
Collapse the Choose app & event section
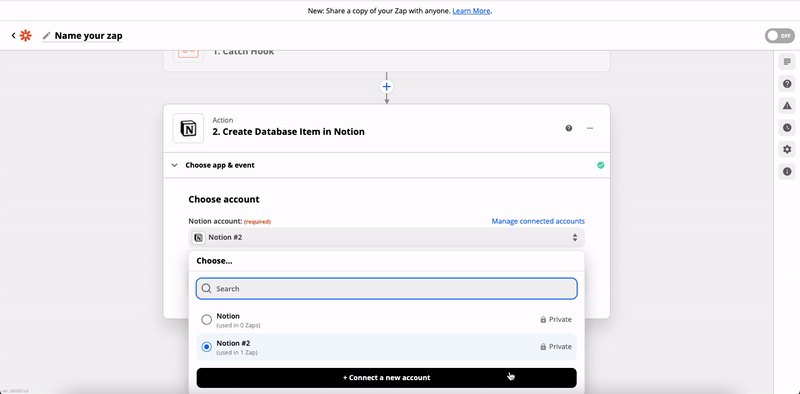[174, 165]
